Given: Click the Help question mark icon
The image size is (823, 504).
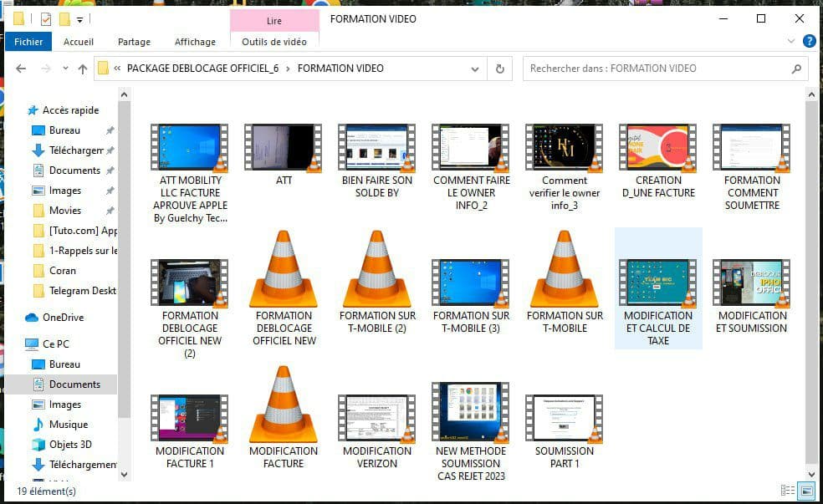Looking at the screenshot, I should coord(809,41).
